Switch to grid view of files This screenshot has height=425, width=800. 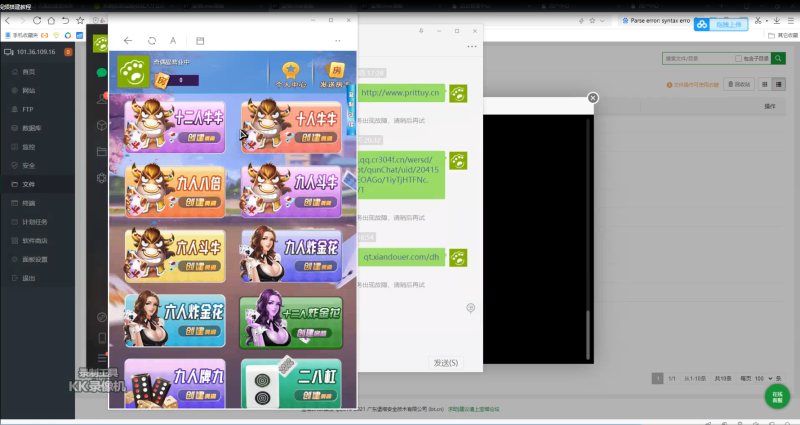point(764,84)
